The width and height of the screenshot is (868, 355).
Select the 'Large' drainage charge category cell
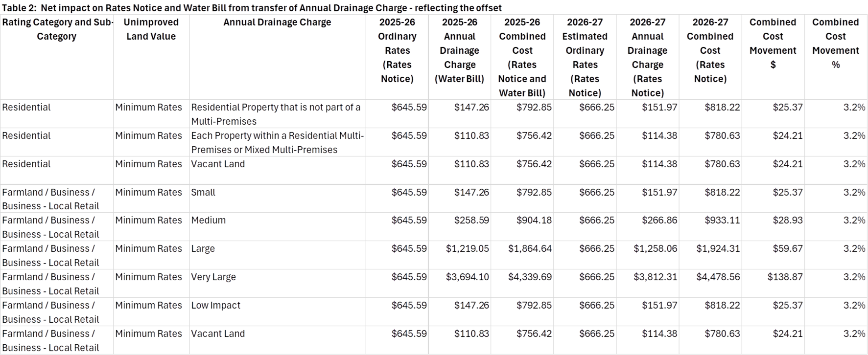point(203,249)
